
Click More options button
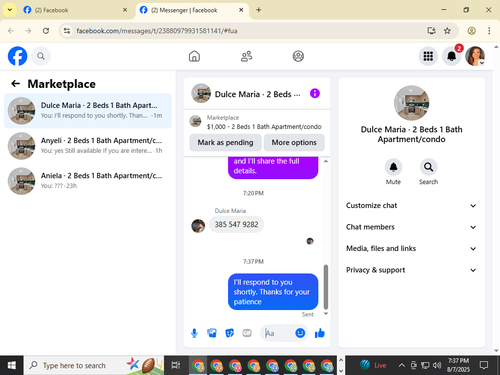coord(294,142)
